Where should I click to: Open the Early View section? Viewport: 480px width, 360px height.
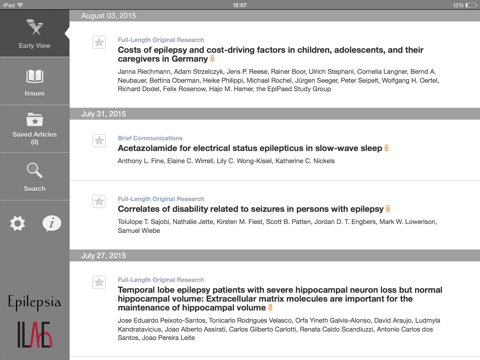pos(34,33)
